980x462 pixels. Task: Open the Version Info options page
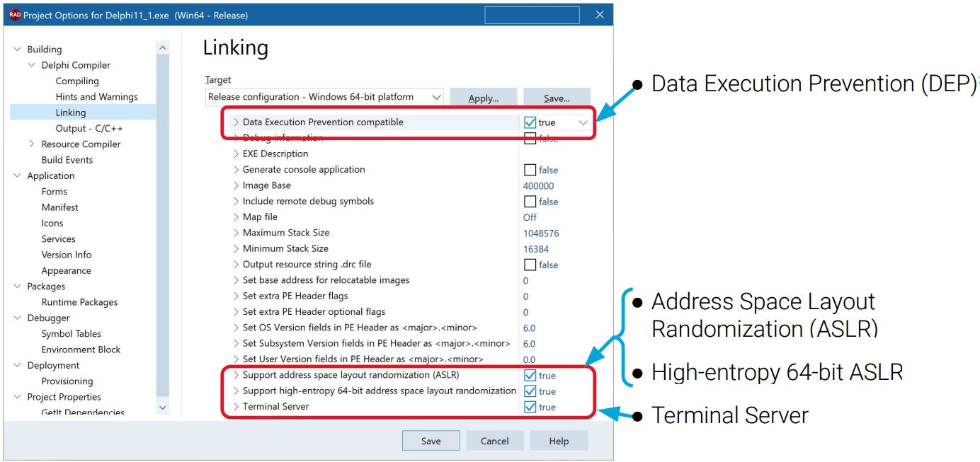pos(67,255)
